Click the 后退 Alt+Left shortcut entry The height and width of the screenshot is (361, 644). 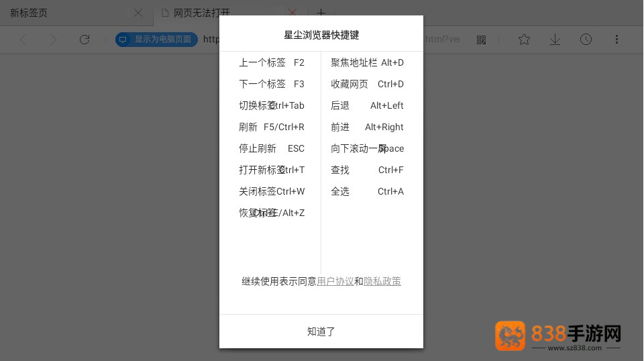pyautogui.click(x=367, y=105)
